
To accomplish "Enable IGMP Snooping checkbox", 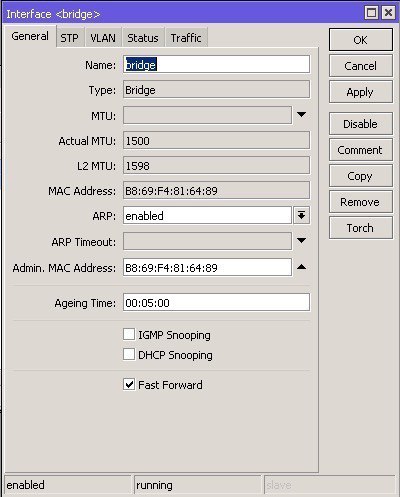I will [129, 334].
